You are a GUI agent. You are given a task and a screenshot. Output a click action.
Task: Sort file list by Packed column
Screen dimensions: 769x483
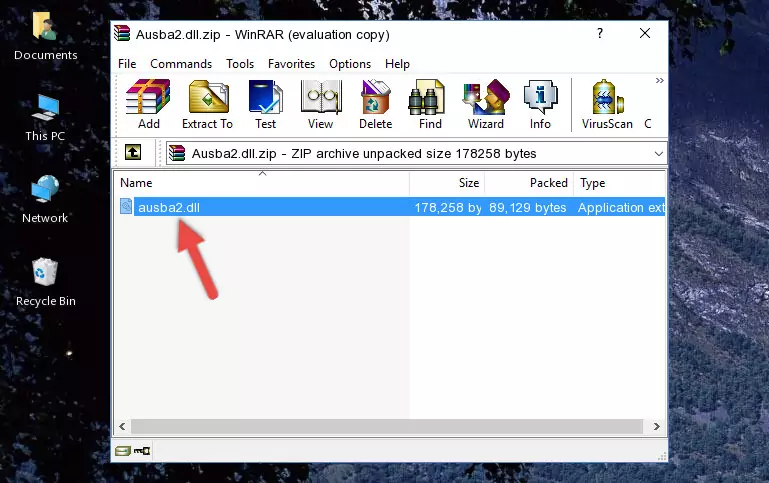coord(529,183)
